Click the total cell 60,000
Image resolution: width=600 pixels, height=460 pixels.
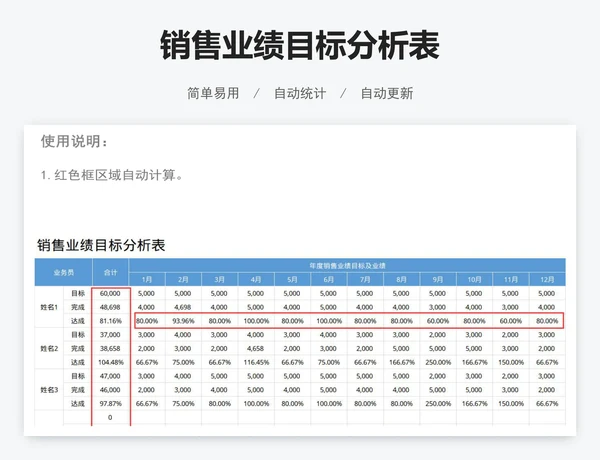[110, 293]
